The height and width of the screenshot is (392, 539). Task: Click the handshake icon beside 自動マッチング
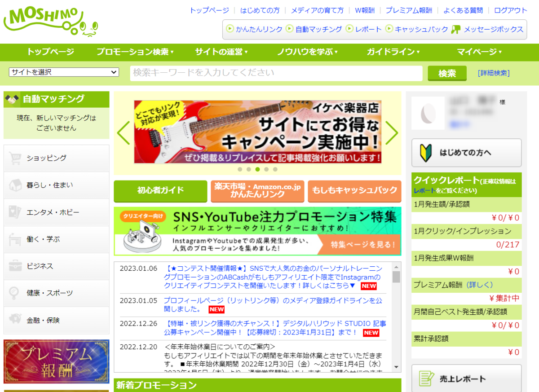(12, 99)
